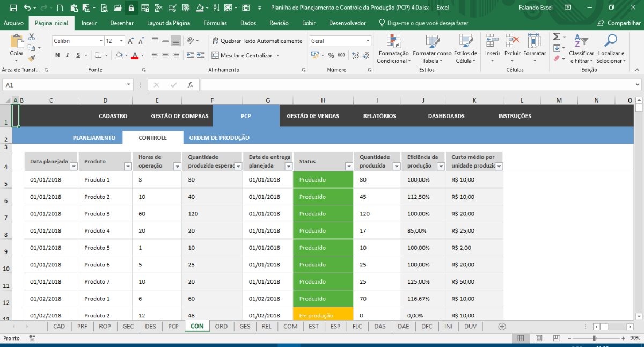
Task: Click the scissors Cut icon
Action: coord(32,37)
